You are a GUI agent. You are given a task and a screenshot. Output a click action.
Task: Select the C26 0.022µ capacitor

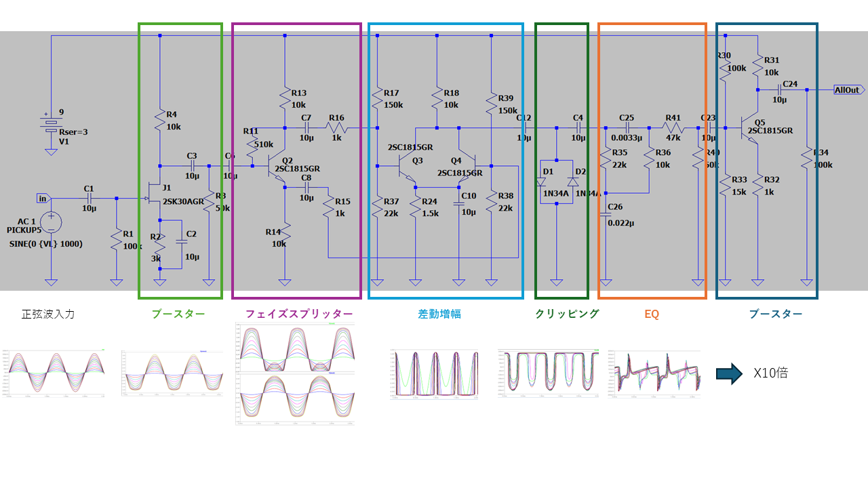(x=606, y=216)
